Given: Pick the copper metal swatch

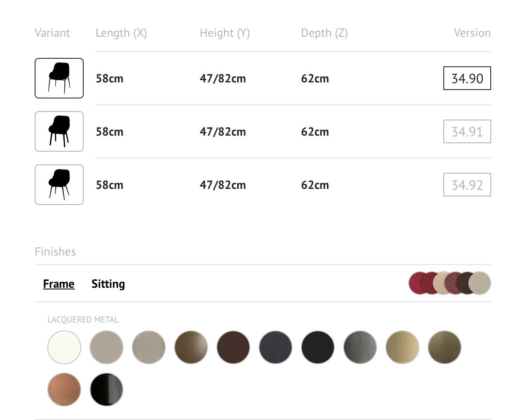Looking at the screenshot, I should click(64, 390).
